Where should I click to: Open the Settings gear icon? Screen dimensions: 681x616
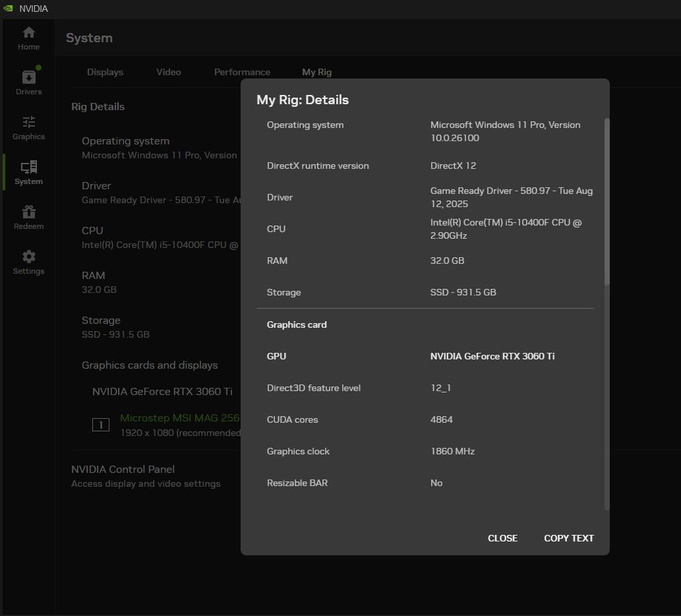[x=28, y=257]
